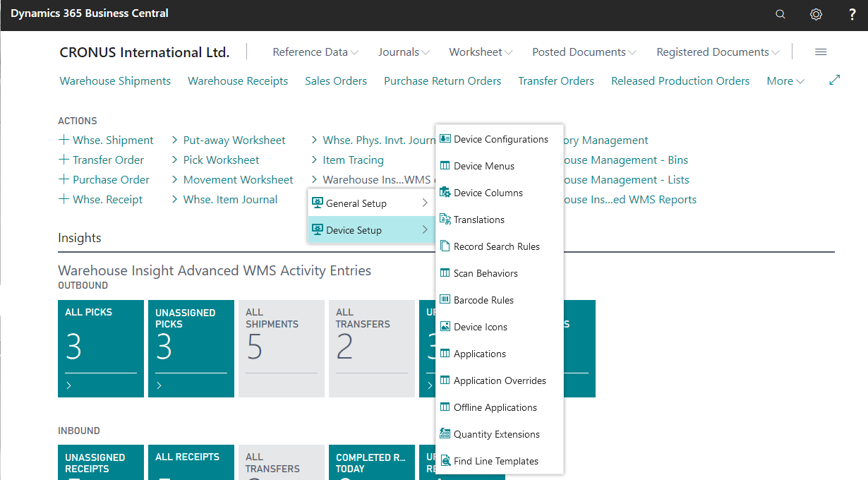Viewport: 868px width, 480px height.
Task: Open arrow on All Picks tile
Action: 68,385
